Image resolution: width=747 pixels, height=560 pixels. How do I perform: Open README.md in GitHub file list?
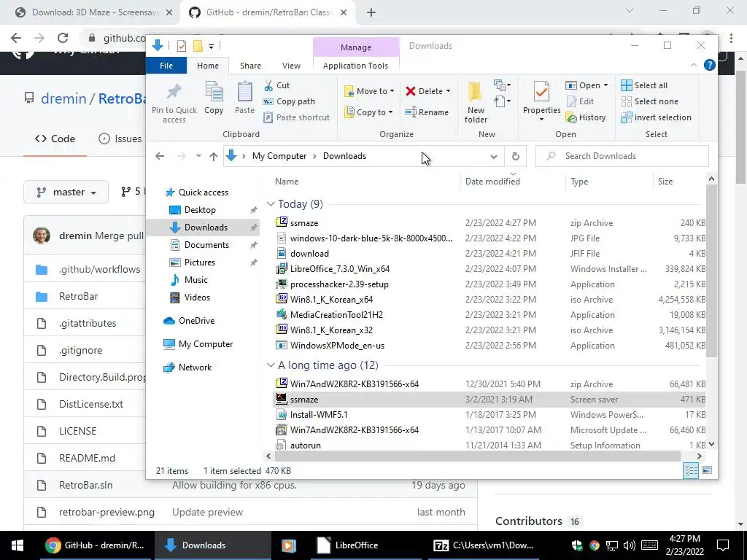87,458
